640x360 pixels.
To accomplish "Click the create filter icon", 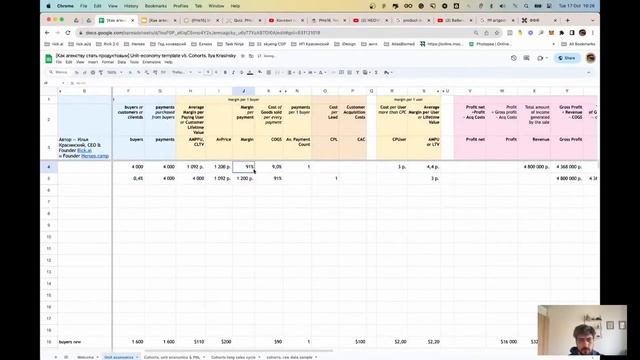I will click(357, 72).
